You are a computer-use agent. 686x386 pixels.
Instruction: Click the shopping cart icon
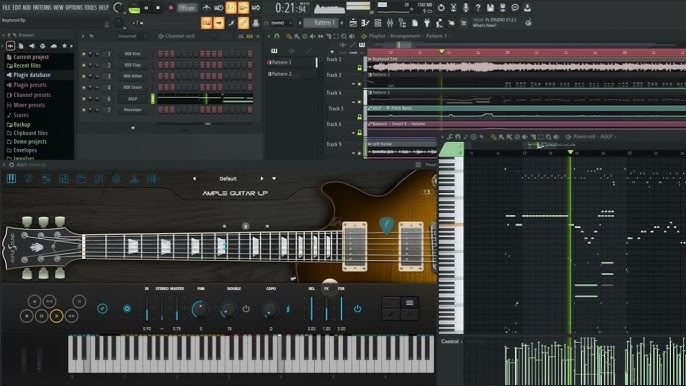point(463,23)
